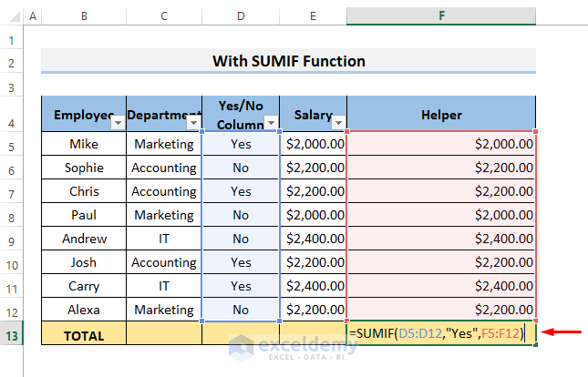Click the Helper column header cell
The height and width of the screenshot is (377, 588).
tap(441, 115)
